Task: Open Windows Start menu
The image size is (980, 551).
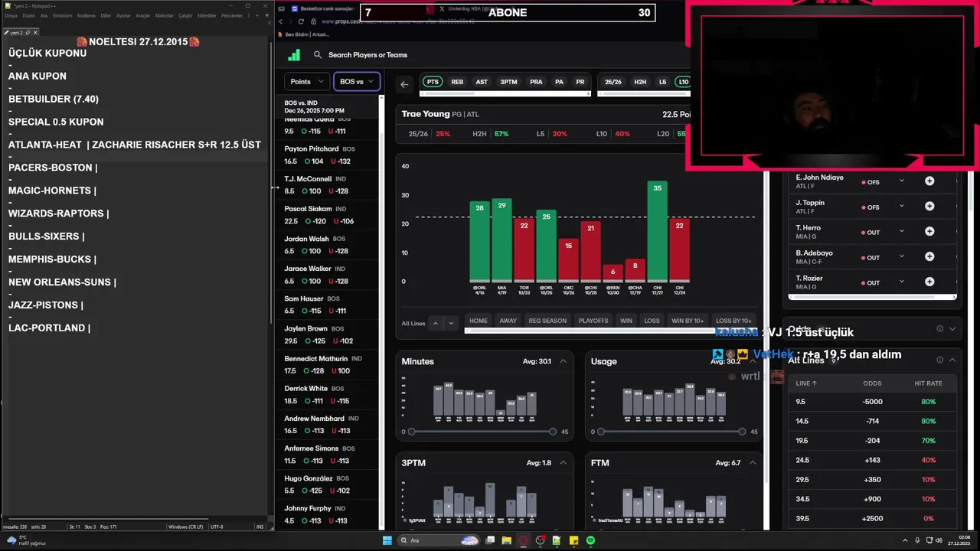Action: [388, 540]
